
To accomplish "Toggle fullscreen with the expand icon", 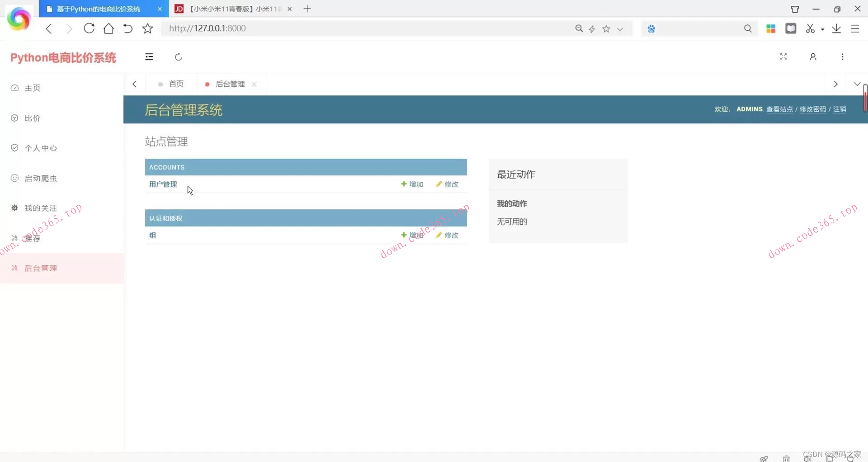I will (783, 57).
